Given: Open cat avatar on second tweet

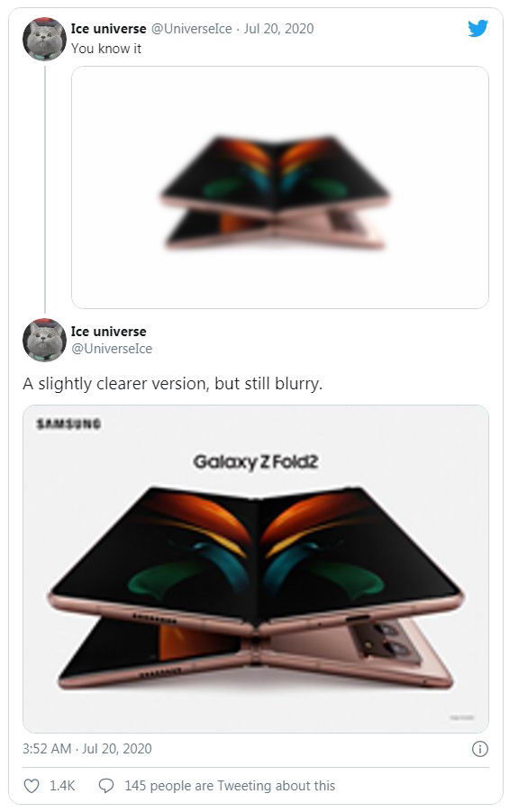Looking at the screenshot, I should click(x=44, y=340).
